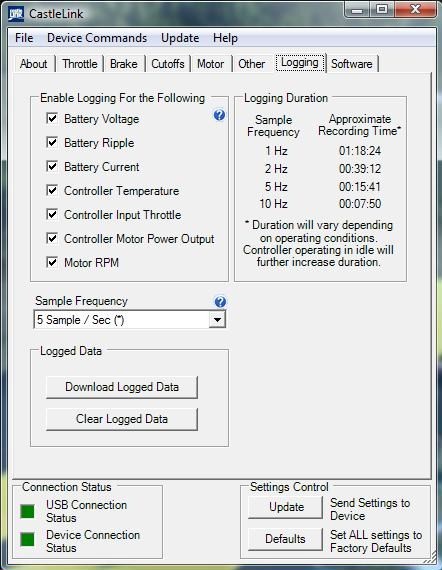The image size is (442, 570).
Task: Close the CastleLink window
Action: [x=415, y=10]
